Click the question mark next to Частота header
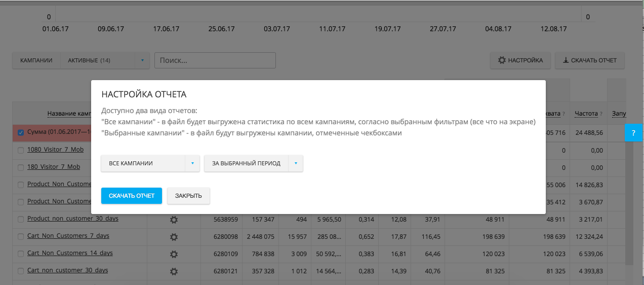The width and height of the screenshot is (644, 285). point(601,114)
